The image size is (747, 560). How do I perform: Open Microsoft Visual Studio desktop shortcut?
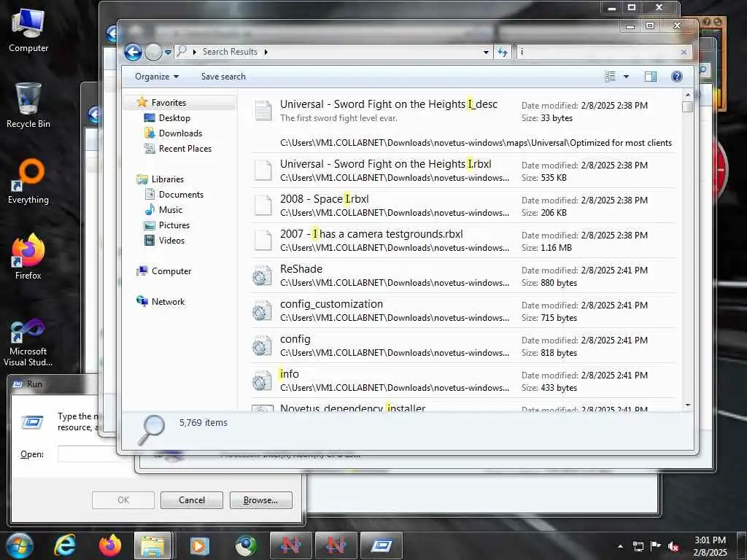(x=28, y=343)
